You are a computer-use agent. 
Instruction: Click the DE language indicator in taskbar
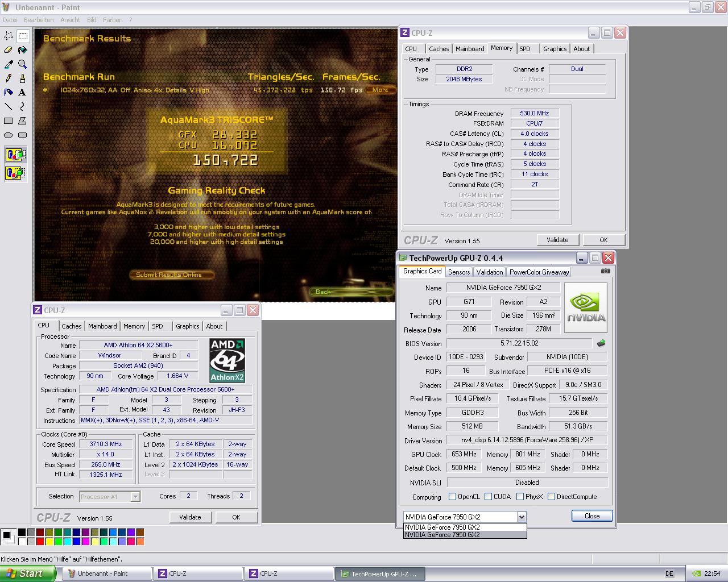point(669,573)
